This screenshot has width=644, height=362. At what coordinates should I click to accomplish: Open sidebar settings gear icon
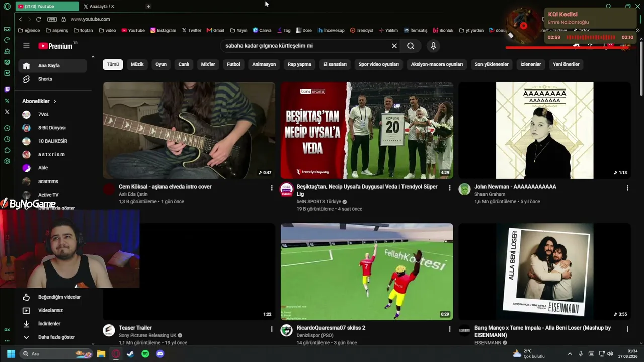click(x=7, y=161)
